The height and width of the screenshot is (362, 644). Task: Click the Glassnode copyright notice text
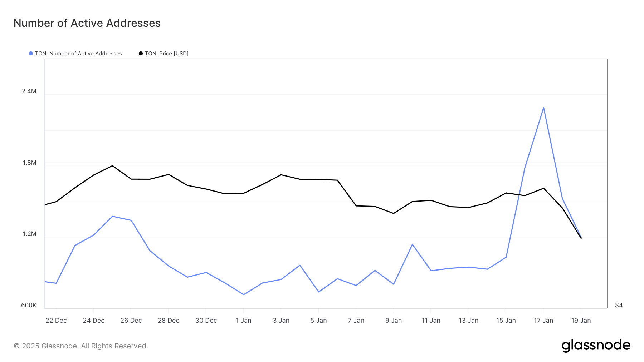point(81,346)
